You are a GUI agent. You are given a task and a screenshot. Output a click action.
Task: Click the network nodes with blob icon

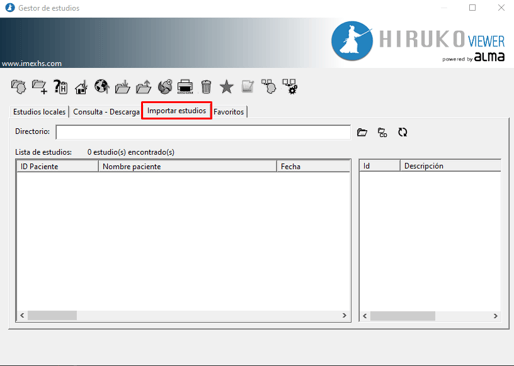click(x=268, y=86)
